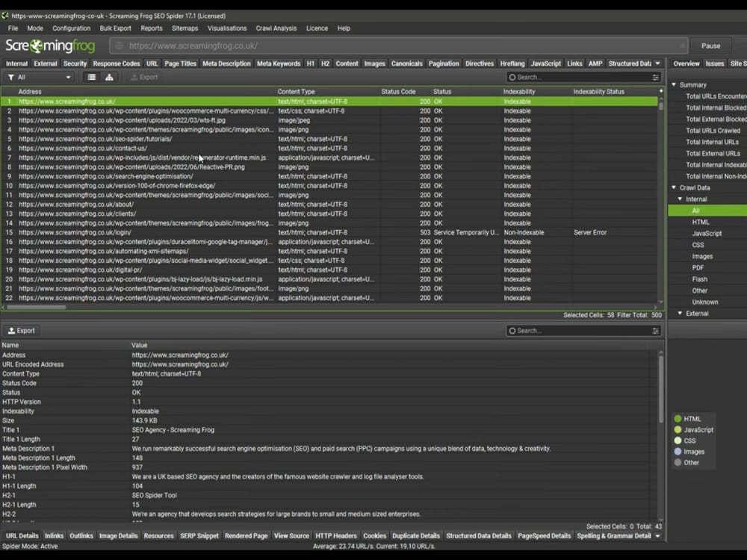747x560 pixels.
Task: Pause the crawl
Action: (x=710, y=46)
